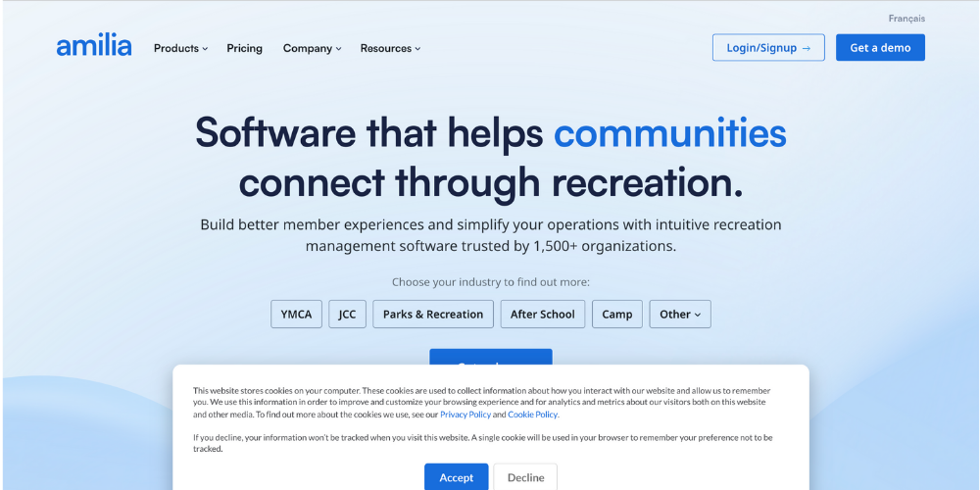
Task: Accept the website cookies
Action: tap(457, 477)
